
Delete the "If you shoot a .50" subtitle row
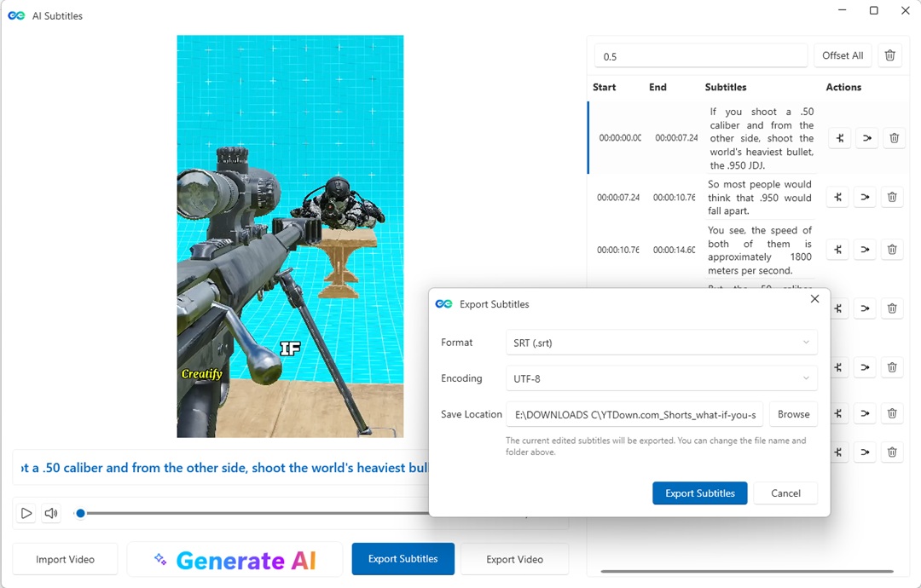[x=894, y=139]
